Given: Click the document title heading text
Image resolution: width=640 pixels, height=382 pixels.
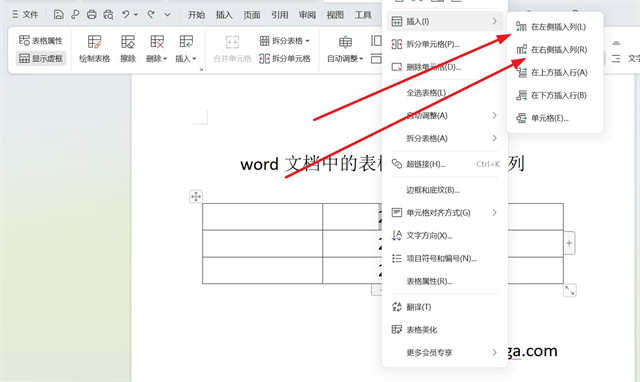Looking at the screenshot, I should click(382, 164).
